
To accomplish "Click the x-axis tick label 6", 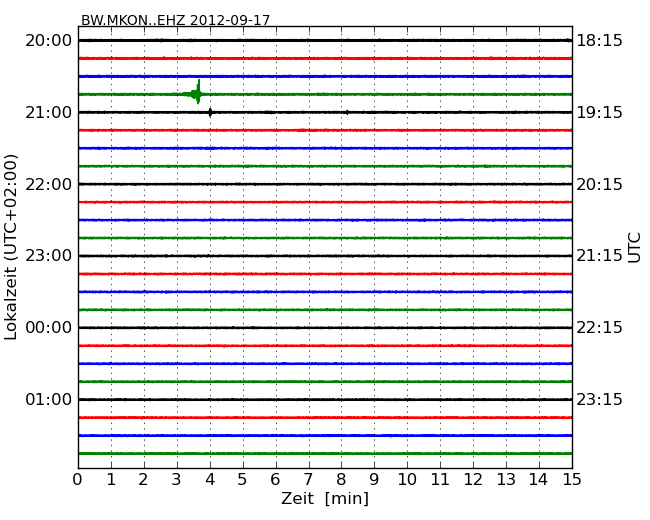I will [x=275, y=479].
